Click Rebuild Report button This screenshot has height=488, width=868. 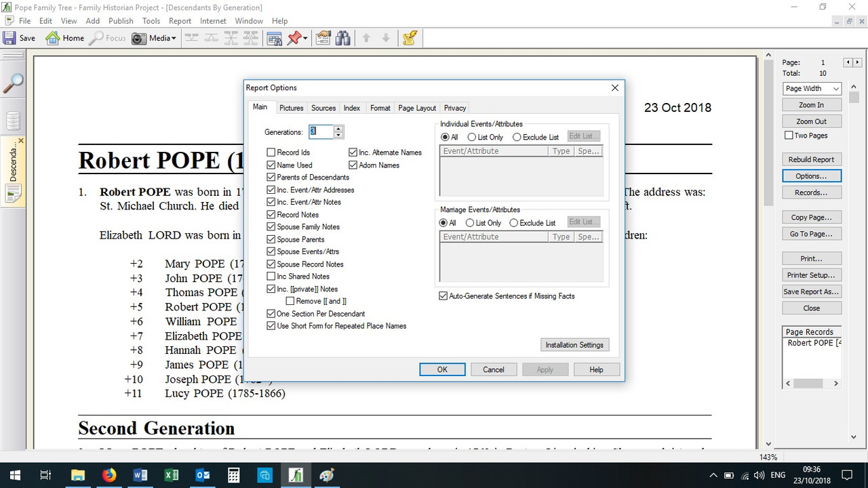[x=812, y=159]
